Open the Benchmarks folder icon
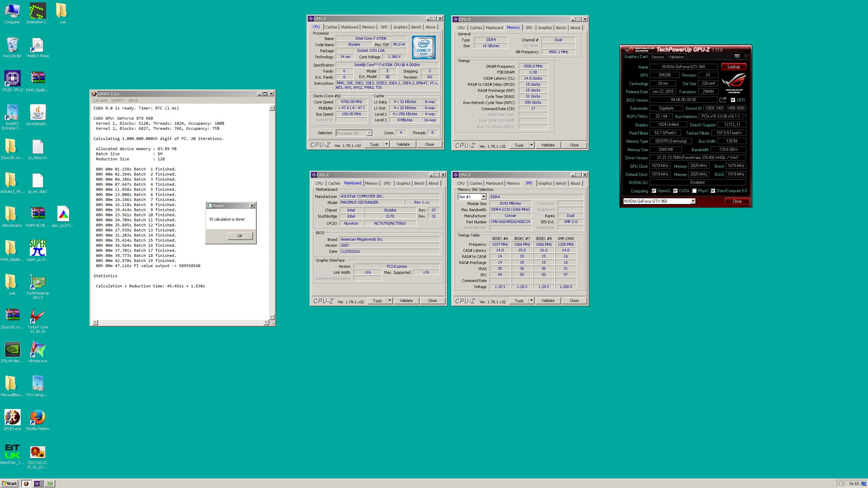Viewport: 868px width, 488px height. point(12,217)
